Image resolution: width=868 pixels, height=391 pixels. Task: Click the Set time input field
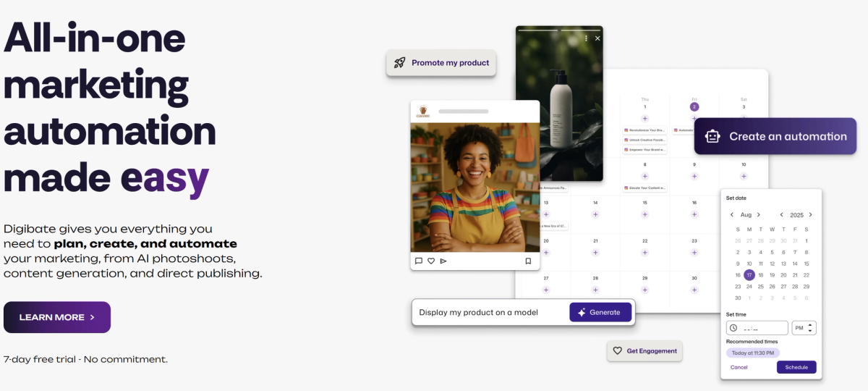[757, 328]
